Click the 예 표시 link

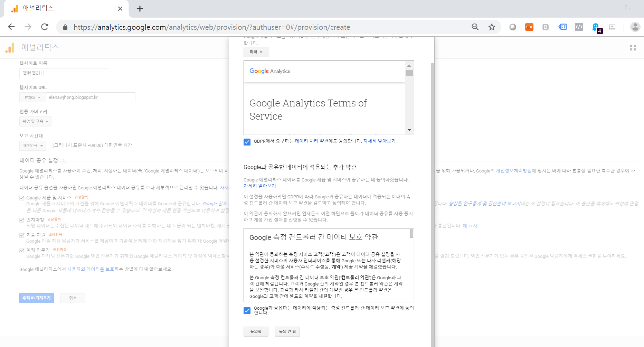click(470, 226)
